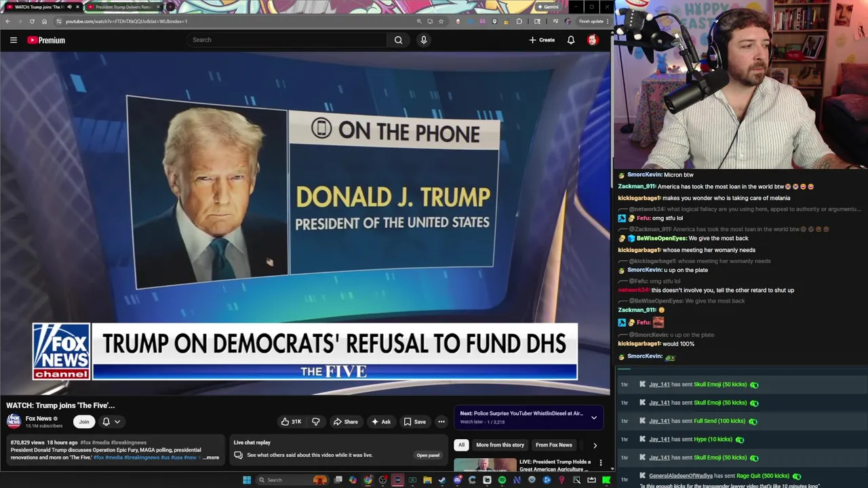Open options for the LIVE President Trump video
The height and width of the screenshot is (488, 868).
coord(600,462)
